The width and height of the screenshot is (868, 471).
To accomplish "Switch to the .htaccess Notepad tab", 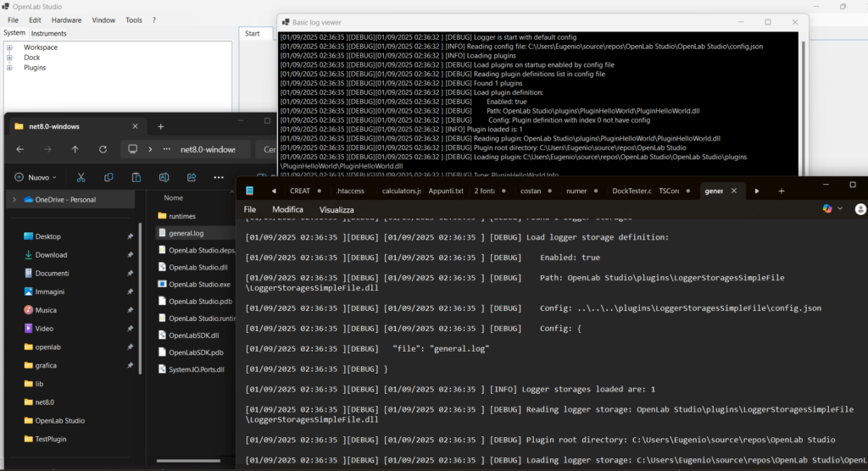I will click(x=350, y=191).
